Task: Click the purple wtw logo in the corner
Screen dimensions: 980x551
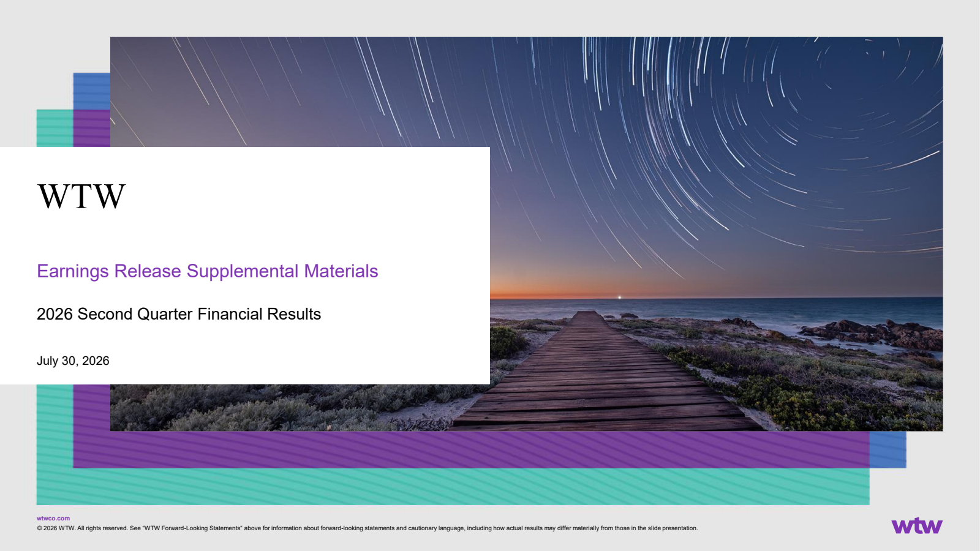Action: [917, 526]
